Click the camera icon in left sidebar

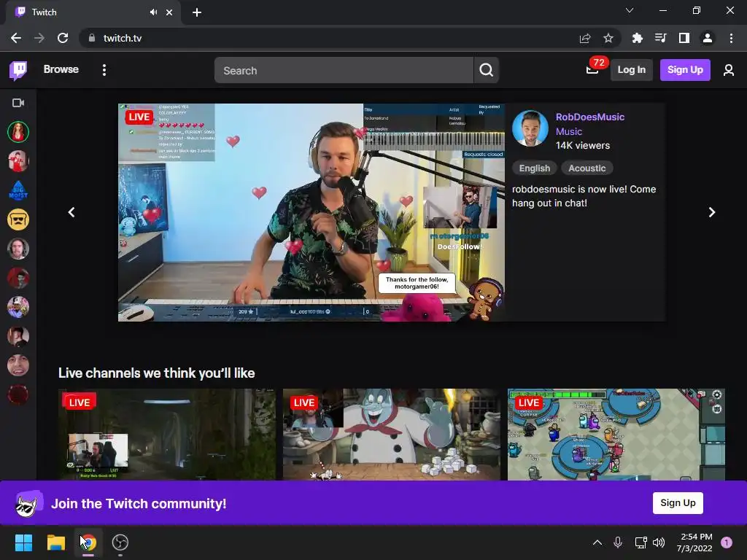coord(18,103)
